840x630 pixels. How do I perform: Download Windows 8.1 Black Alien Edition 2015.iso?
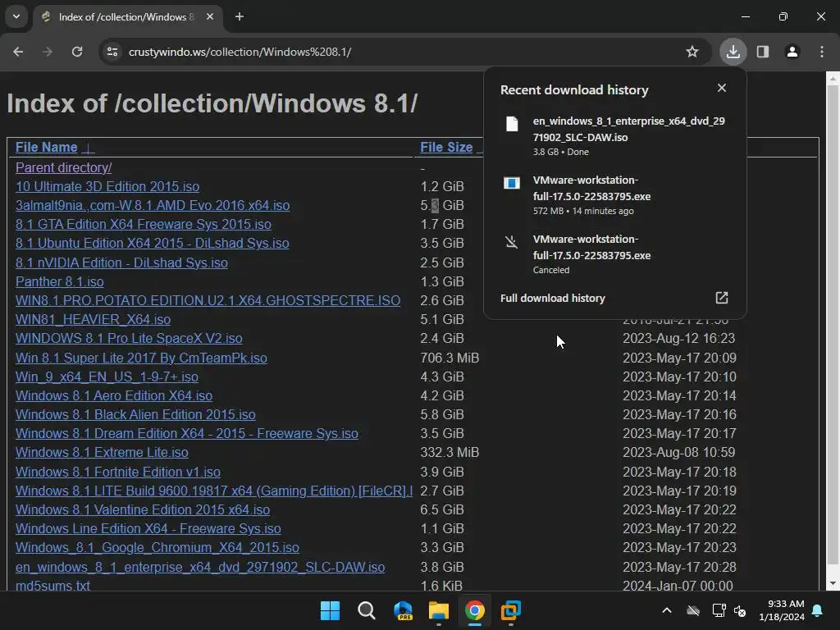click(x=135, y=414)
